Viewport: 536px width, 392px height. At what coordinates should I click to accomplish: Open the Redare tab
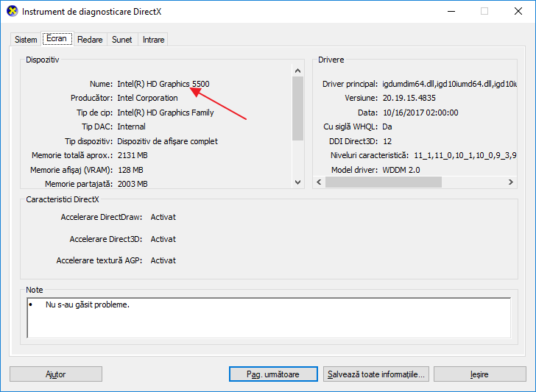(x=90, y=40)
